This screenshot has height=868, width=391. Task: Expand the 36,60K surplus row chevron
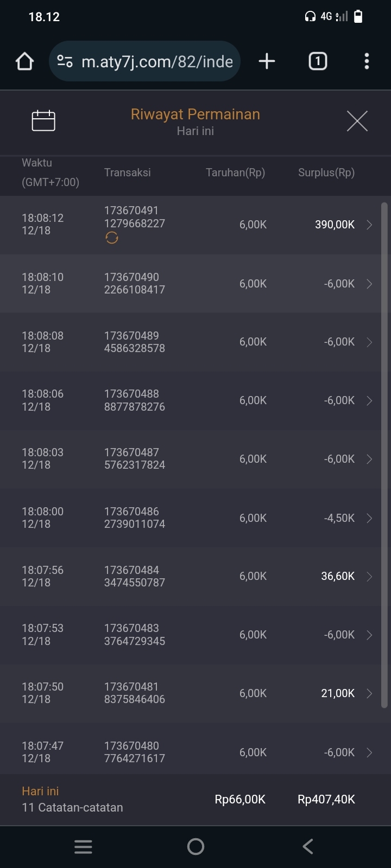369,576
